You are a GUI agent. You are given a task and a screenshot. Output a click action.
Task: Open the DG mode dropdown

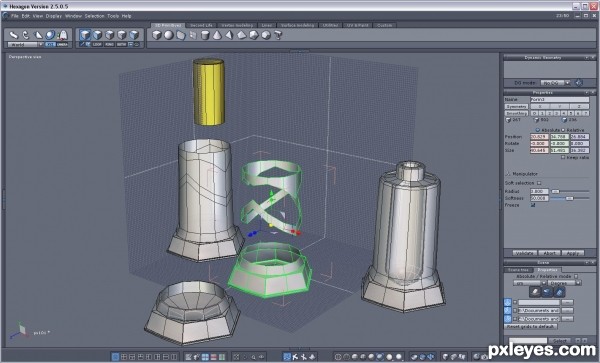coord(555,83)
